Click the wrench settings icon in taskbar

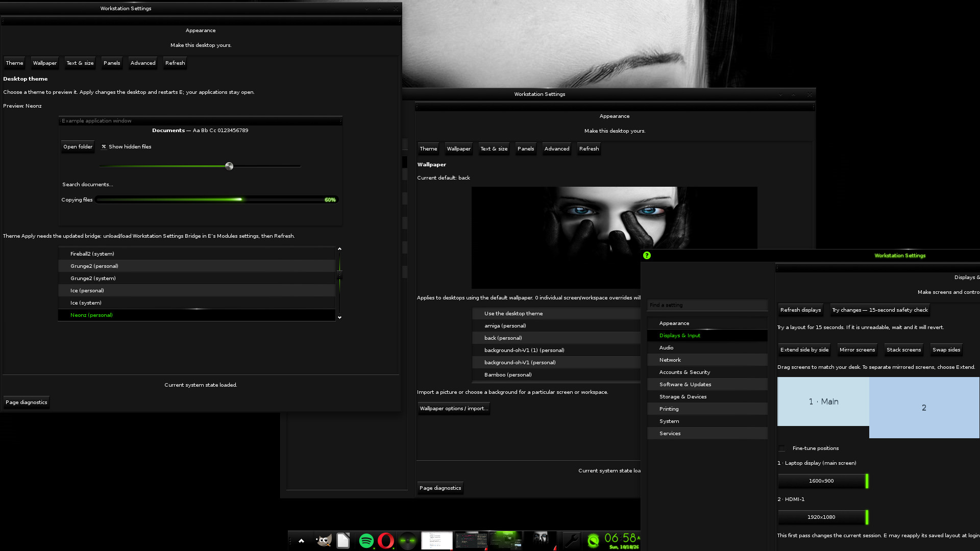(x=571, y=540)
